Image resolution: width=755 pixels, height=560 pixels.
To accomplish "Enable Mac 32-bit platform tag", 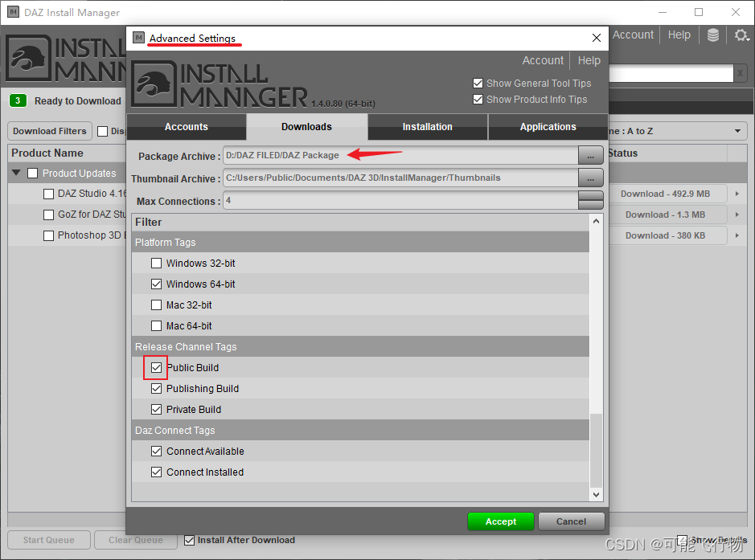I will pos(156,305).
